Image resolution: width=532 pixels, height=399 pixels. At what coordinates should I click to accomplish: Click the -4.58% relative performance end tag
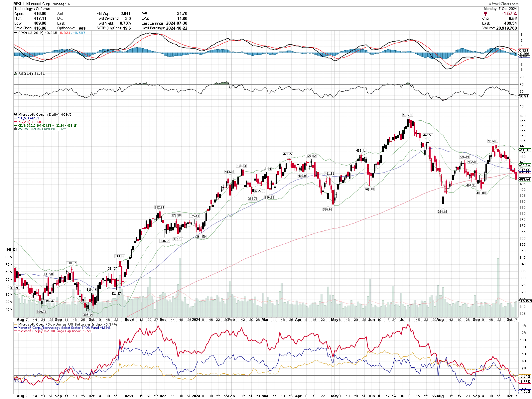[525, 391]
